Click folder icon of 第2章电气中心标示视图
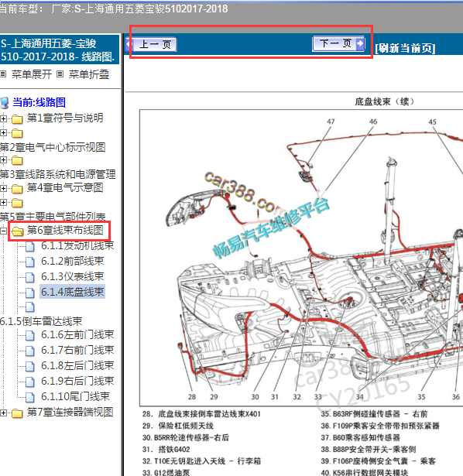The height and width of the screenshot is (476, 463). click(17, 133)
